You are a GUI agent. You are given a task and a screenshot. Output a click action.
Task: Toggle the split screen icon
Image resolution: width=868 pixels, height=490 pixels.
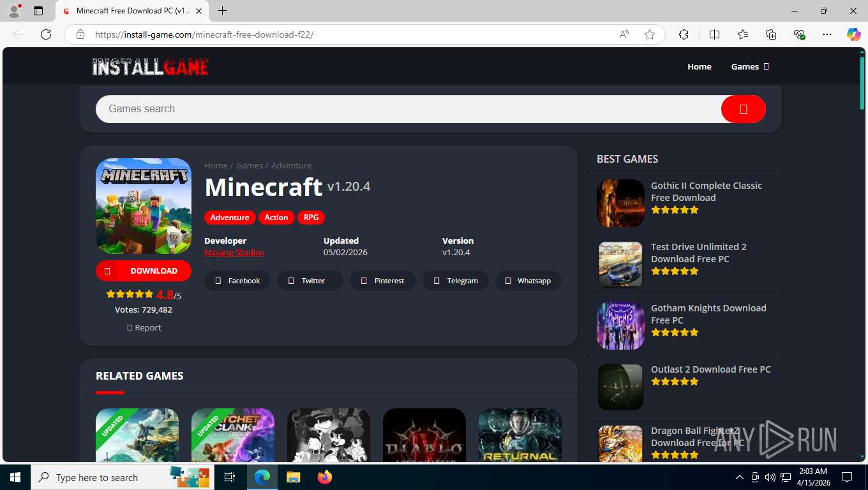pos(714,34)
